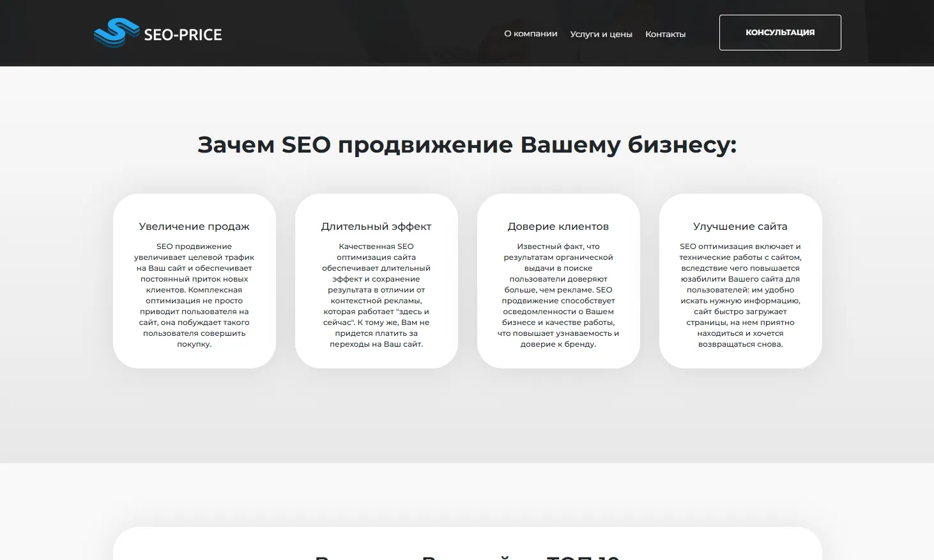Select the 'Длительный эффект' card title
The height and width of the screenshot is (560, 934).
[x=376, y=227]
